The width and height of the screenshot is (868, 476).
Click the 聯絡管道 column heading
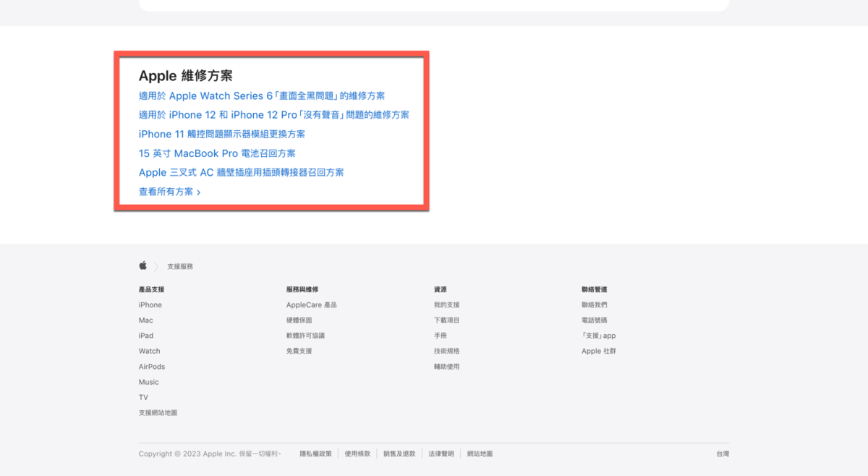[x=595, y=289]
